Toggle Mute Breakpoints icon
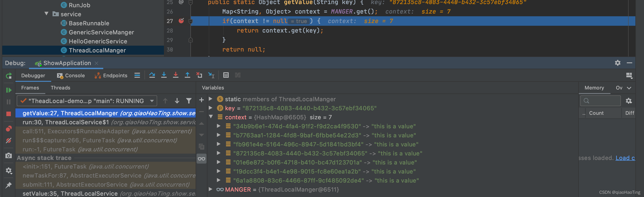Image resolution: width=644 pixels, height=197 pixels. pyautogui.click(x=9, y=140)
